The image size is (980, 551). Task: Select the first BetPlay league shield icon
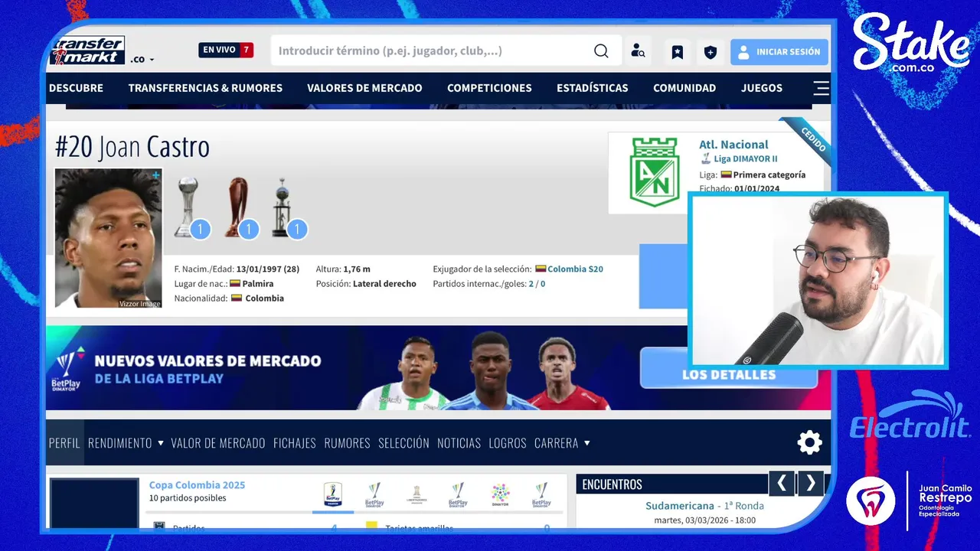click(332, 495)
